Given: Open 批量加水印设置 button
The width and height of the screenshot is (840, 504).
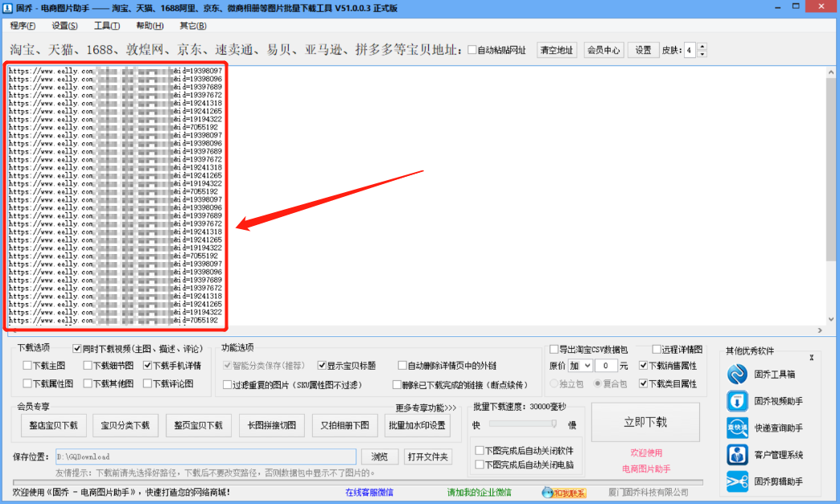Looking at the screenshot, I should [x=417, y=425].
